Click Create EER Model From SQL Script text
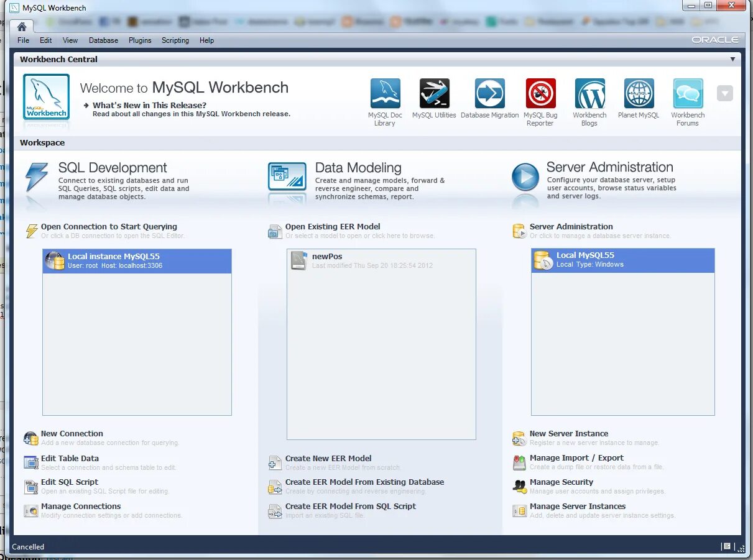 click(351, 507)
